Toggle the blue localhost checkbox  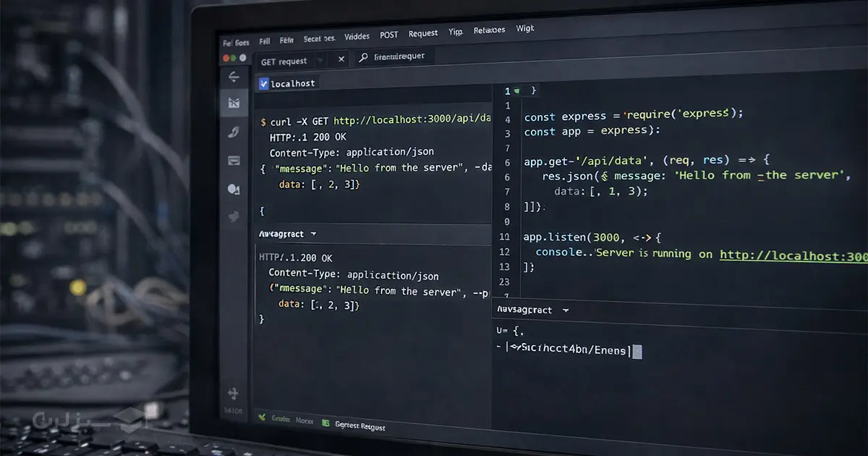tap(263, 83)
